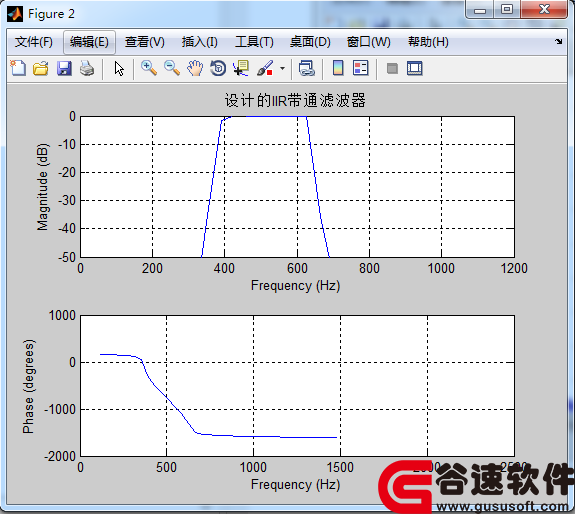Dock the figure using the corner arrow

click(x=558, y=41)
